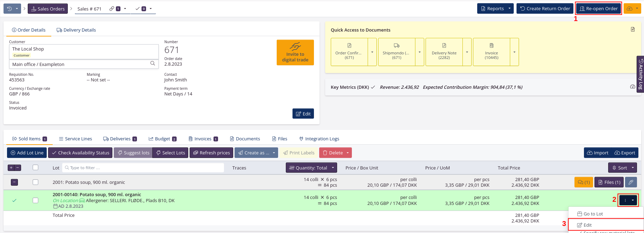Tick the checkbox for lot 2001-00140
This screenshot has height=233, width=644.
click(35, 200)
